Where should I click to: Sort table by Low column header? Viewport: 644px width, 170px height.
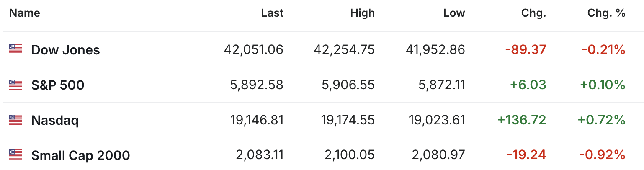(454, 13)
